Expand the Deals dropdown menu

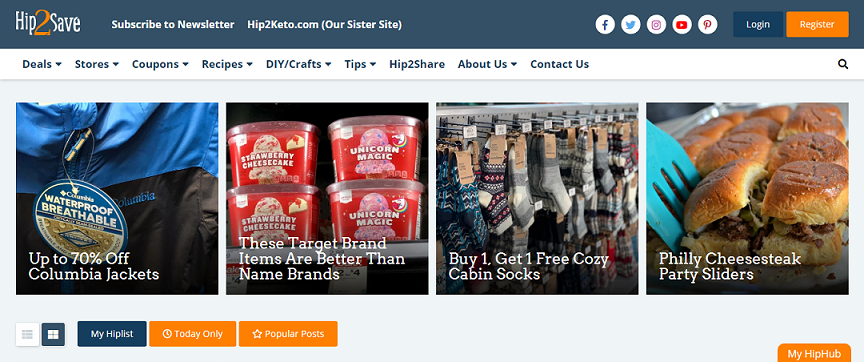pos(42,64)
